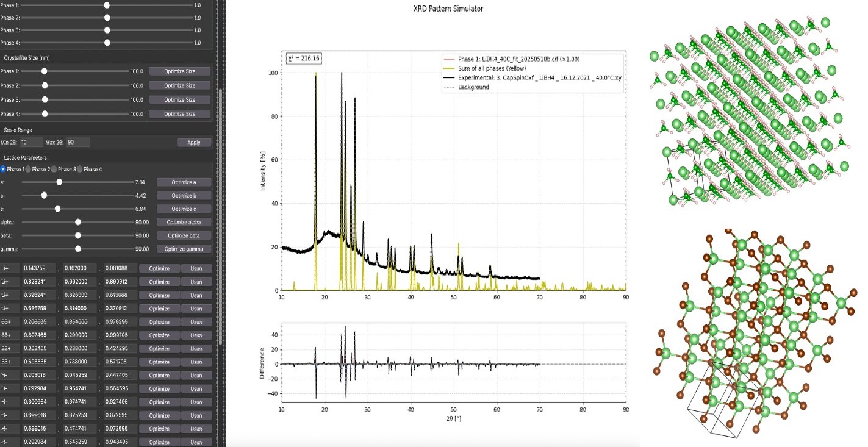The height and width of the screenshot is (447, 868).
Task: Click the alpha angle slider handle
Action: click(x=78, y=222)
